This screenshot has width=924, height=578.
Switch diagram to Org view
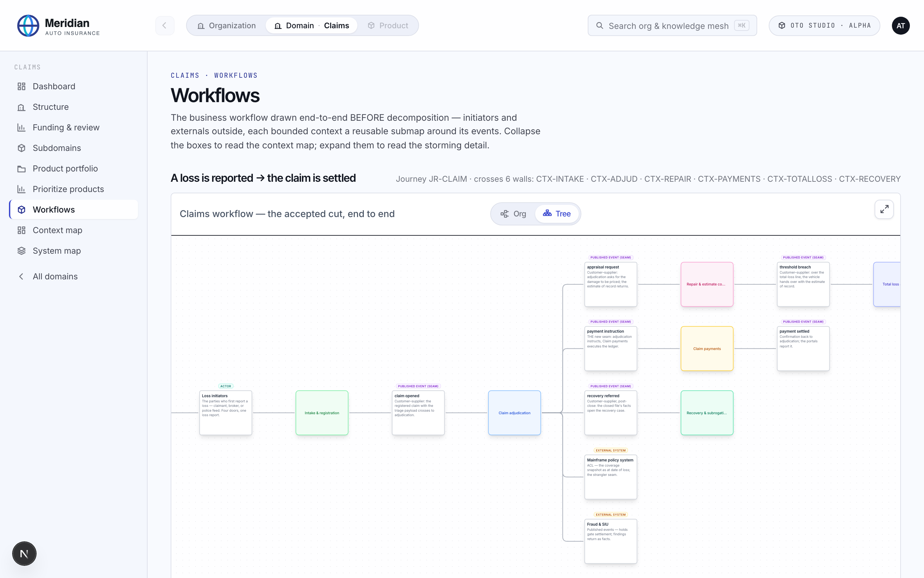pyautogui.click(x=513, y=214)
